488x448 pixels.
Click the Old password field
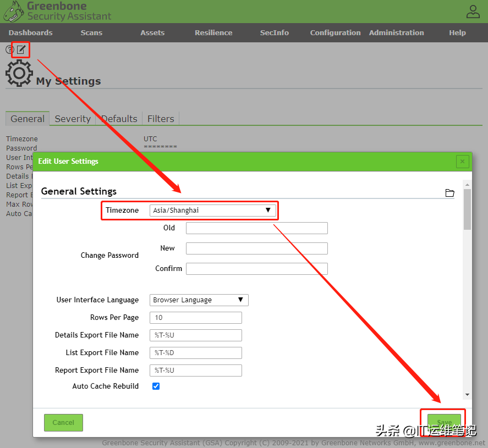256,228
